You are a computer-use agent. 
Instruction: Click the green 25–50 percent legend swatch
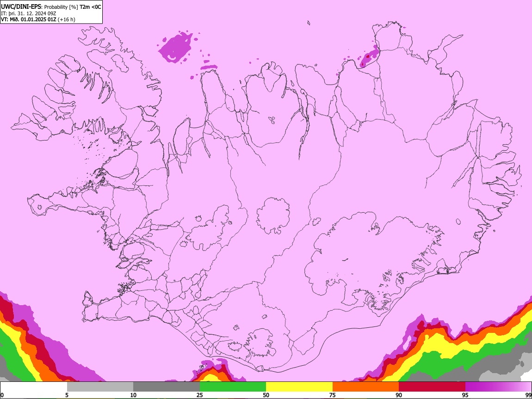[233, 387]
